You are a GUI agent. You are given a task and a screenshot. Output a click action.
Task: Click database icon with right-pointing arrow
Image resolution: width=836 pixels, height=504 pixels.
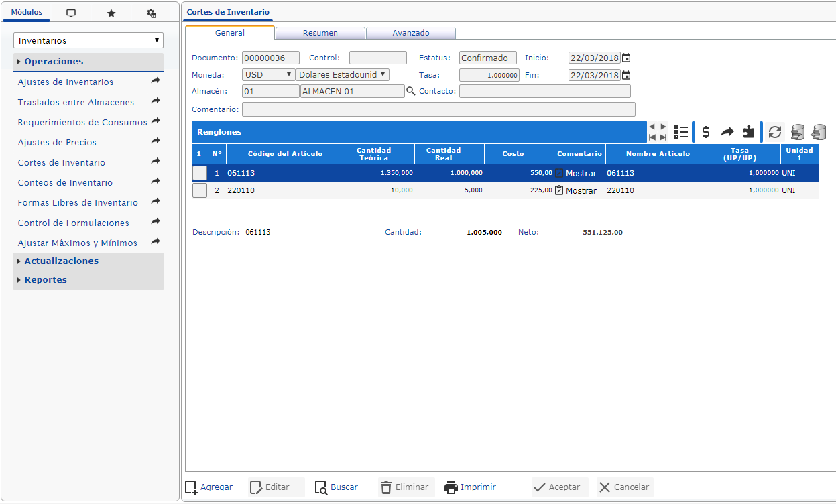pos(797,132)
